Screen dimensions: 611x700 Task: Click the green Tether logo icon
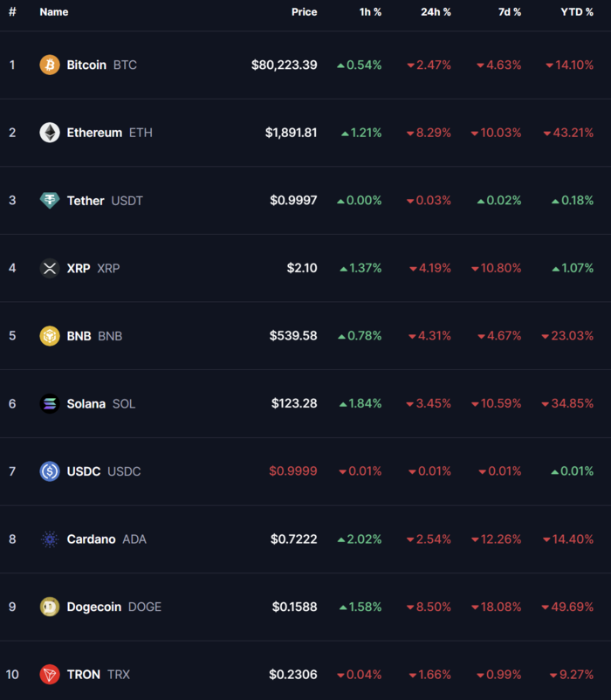point(50,201)
